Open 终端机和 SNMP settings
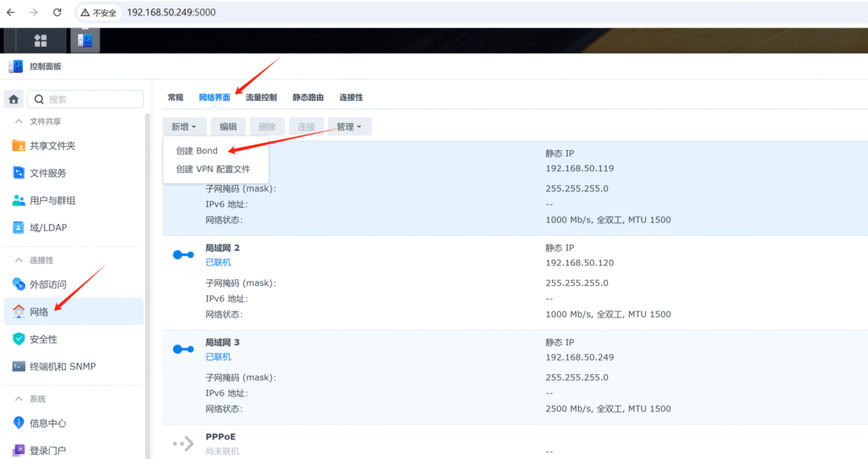Screen dimensions: 868x459 (63, 367)
